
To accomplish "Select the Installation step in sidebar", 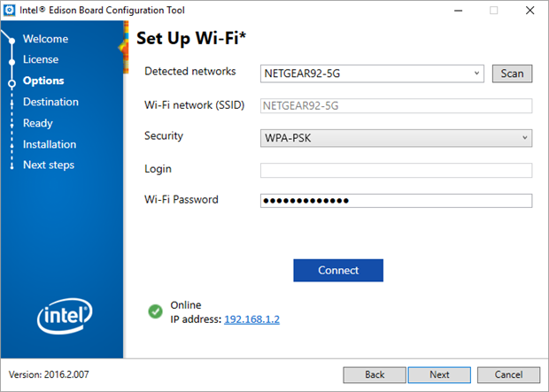I will (x=50, y=144).
